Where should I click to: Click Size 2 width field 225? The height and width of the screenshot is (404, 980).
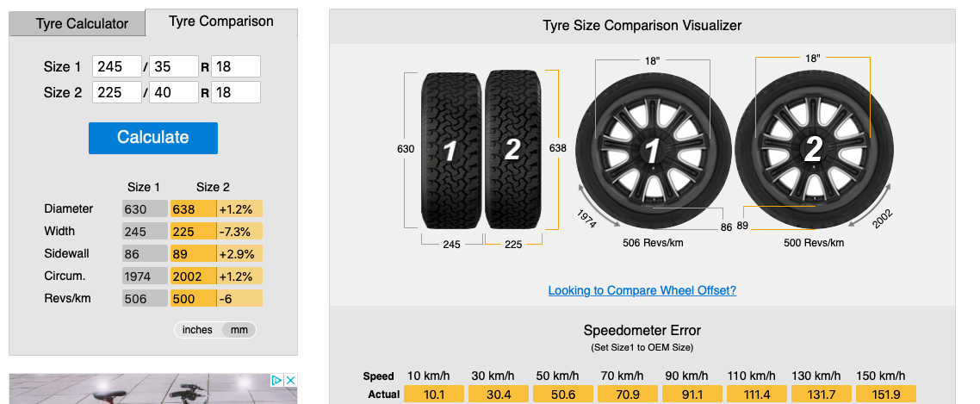click(x=117, y=92)
